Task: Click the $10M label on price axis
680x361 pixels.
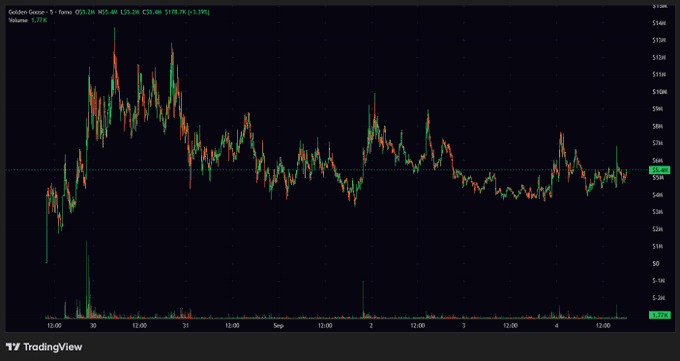Action: pyautogui.click(x=659, y=92)
